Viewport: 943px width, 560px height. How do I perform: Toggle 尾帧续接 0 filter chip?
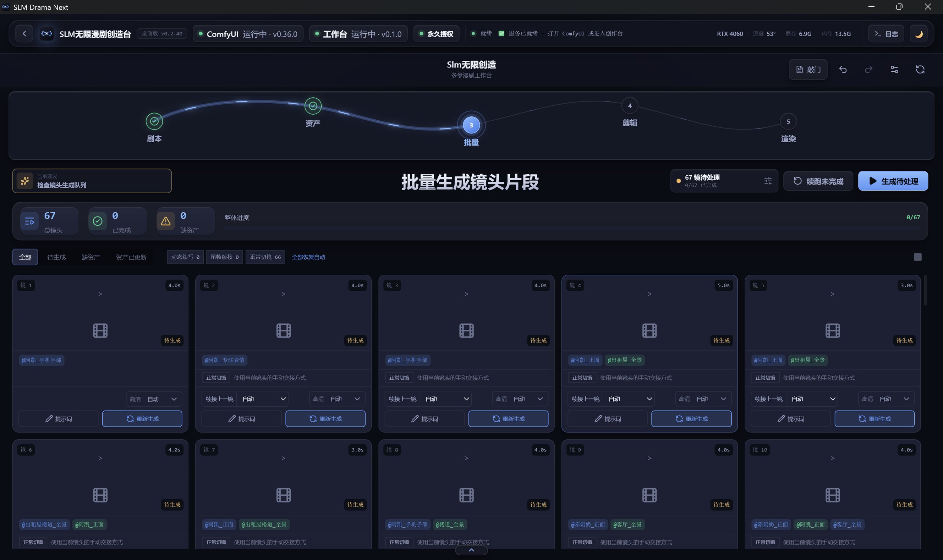(x=225, y=257)
